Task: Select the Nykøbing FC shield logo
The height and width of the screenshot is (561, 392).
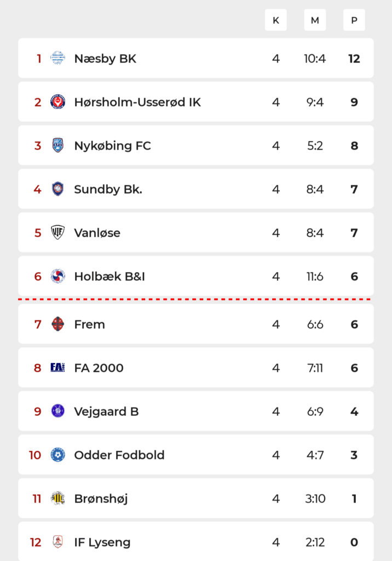Action: (x=57, y=145)
